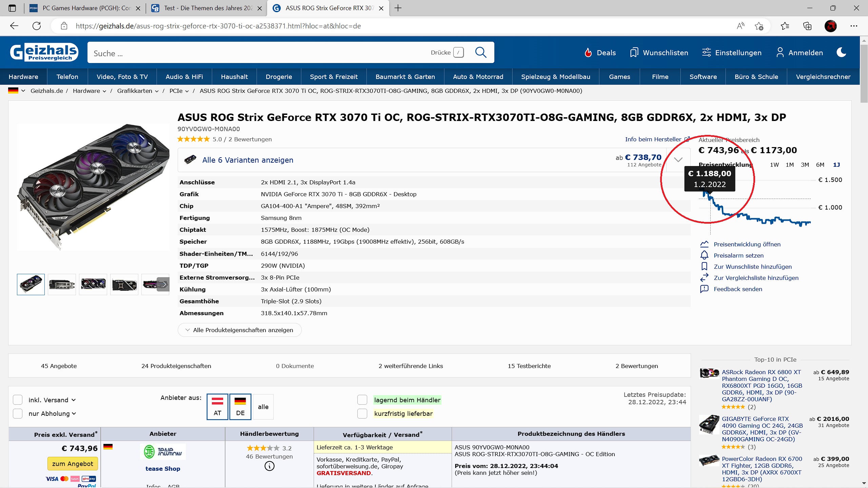The width and height of the screenshot is (868, 488).
Task: Expand the Alle 6 Varianten chevron
Action: click(x=678, y=160)
